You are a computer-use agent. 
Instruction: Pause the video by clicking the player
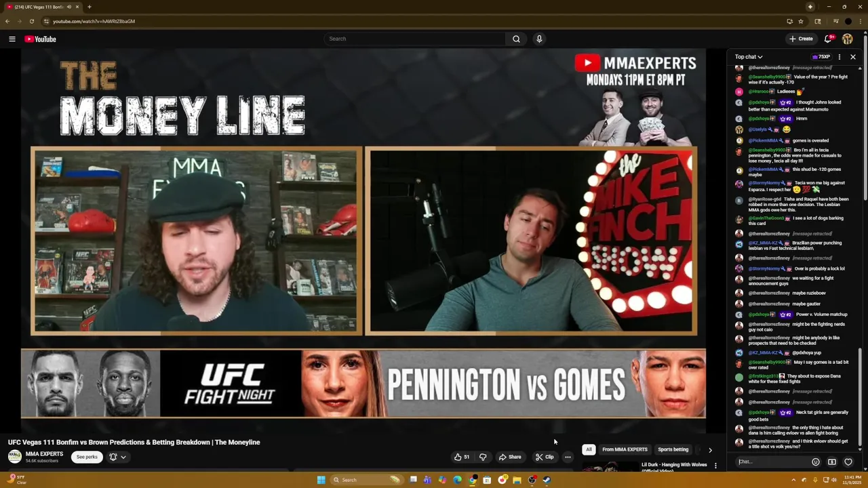click(x=363, y=241)
